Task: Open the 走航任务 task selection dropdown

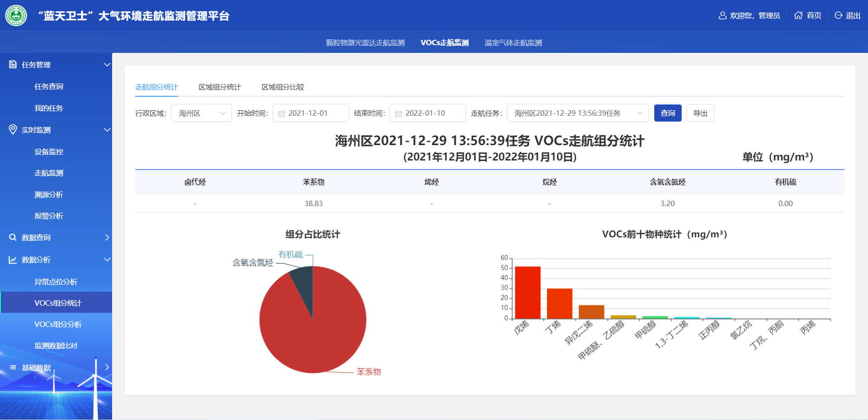Action: [x=577, y=113]
